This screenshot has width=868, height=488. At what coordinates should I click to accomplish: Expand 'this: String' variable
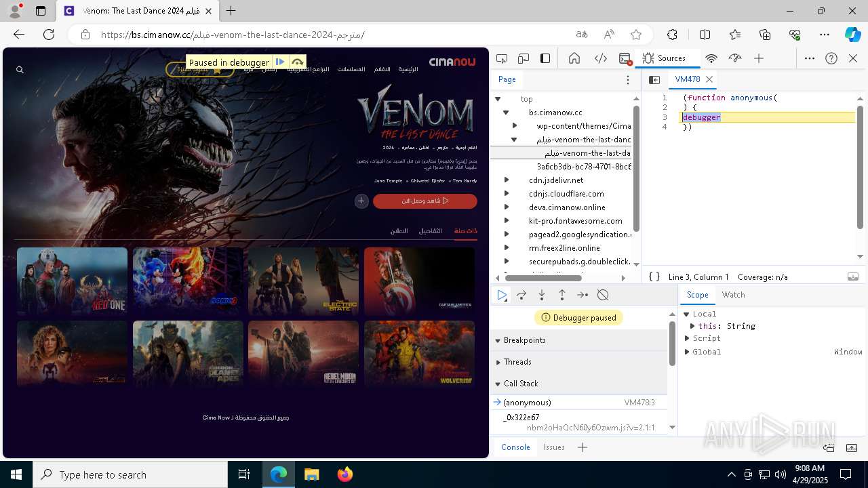(x=693, y=326)
